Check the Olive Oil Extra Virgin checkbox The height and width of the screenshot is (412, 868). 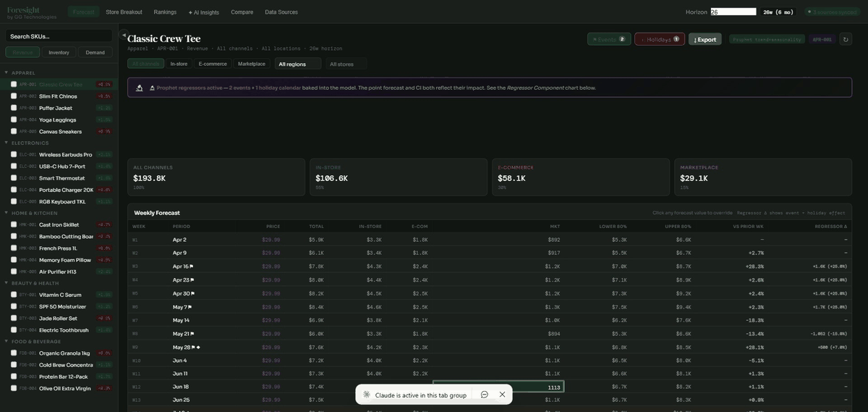[14, 388]
